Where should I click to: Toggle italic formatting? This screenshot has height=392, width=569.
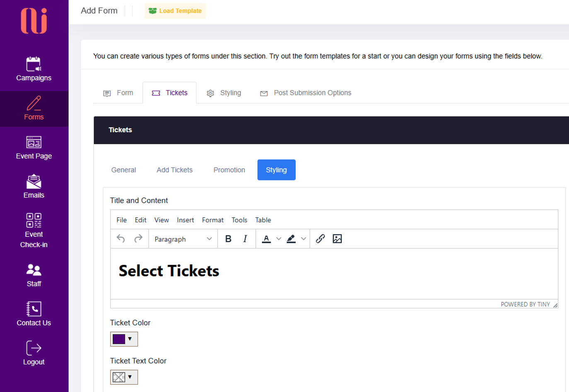pos(245,239)
